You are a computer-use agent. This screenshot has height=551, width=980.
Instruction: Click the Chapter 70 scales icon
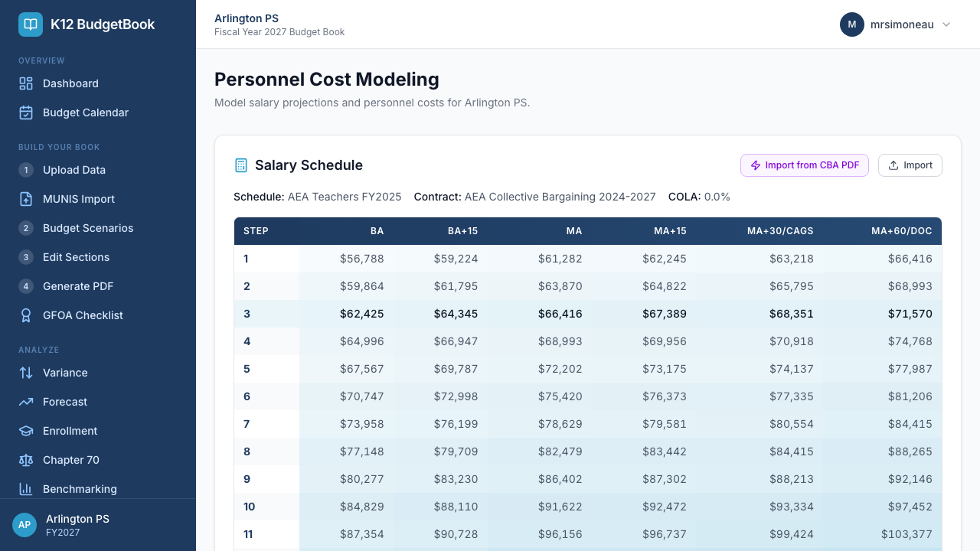[26, 460]
